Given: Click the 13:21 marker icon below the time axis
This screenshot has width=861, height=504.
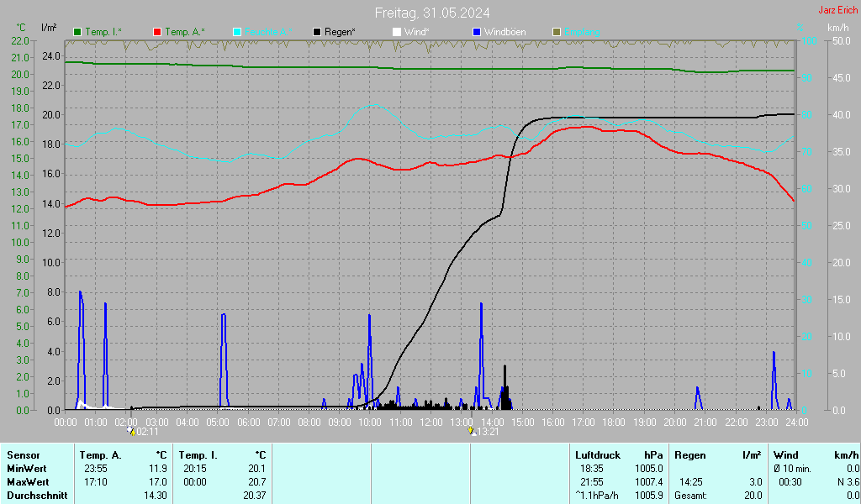Looking at the screenshot, I should point(473,431).
